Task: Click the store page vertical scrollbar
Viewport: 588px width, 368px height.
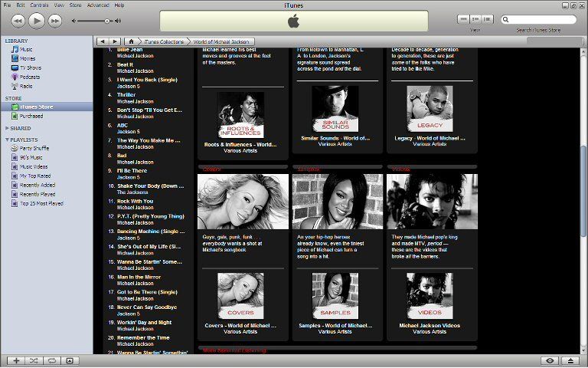Action: coord(583,192)
